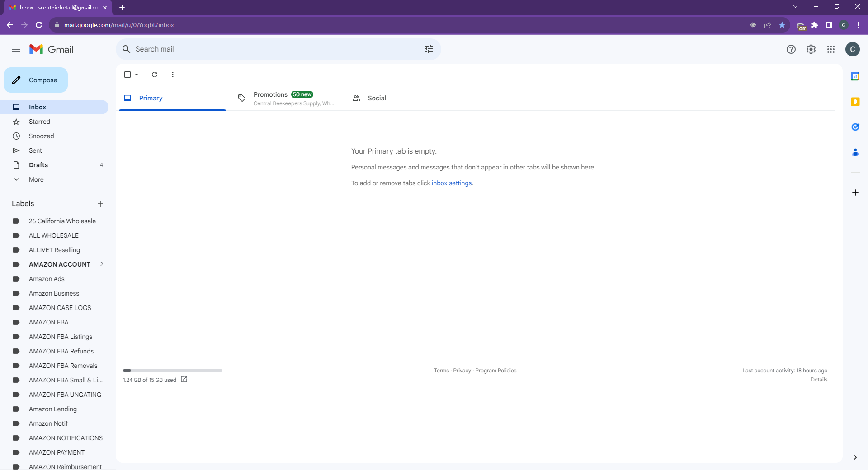Click the Compose button

pyautogui.click(x=36, y=80)
